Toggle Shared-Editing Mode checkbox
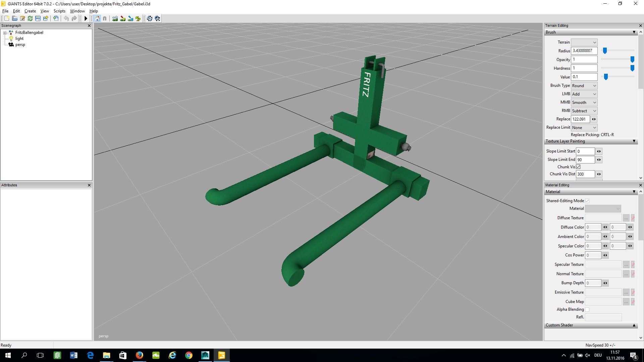 (587, 201)
